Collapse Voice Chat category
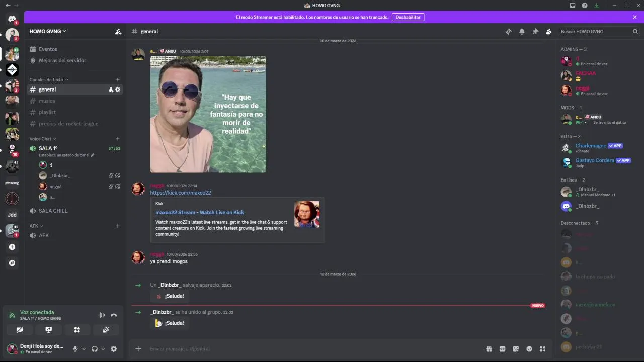Screen dimensions: 644x362 coord(42,139)
